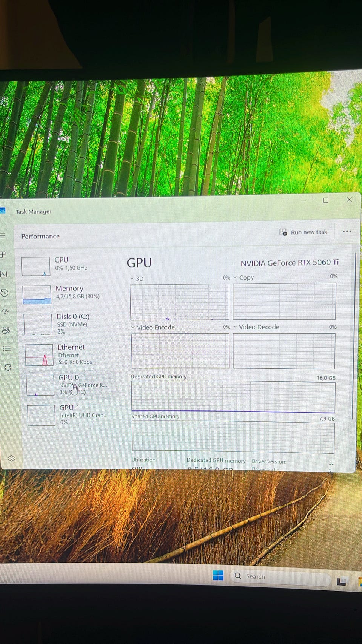Image resolution: width=362 pixels, height=644 pixels.
Task: Open the App history page icon
Action: (5, 292)
